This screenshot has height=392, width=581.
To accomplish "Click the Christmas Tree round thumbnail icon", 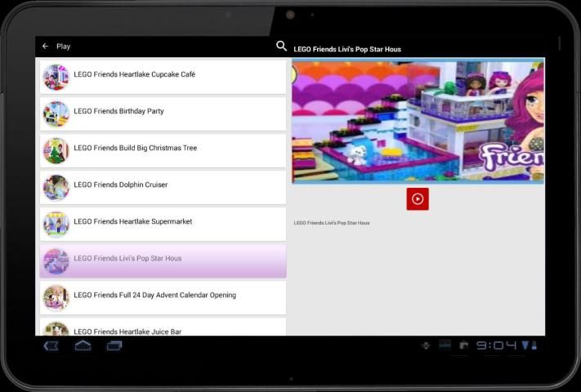I will point(56,150).
